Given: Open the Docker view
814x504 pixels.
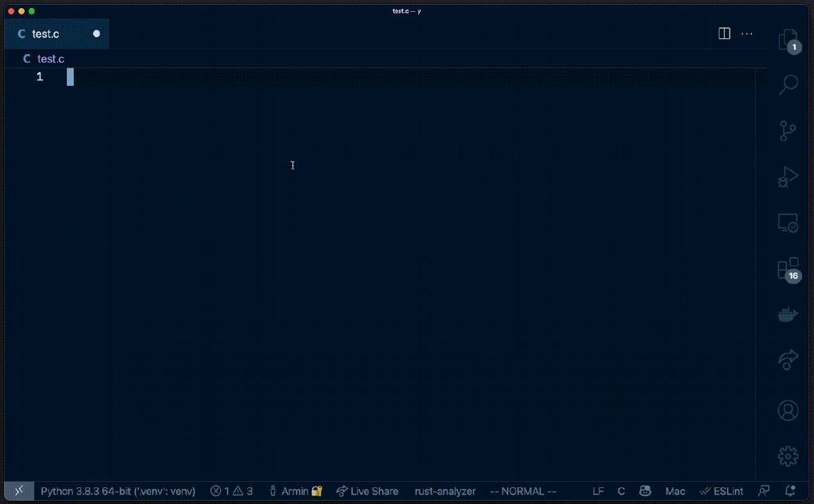Looking at the screenshot, I should click(788, 314).
